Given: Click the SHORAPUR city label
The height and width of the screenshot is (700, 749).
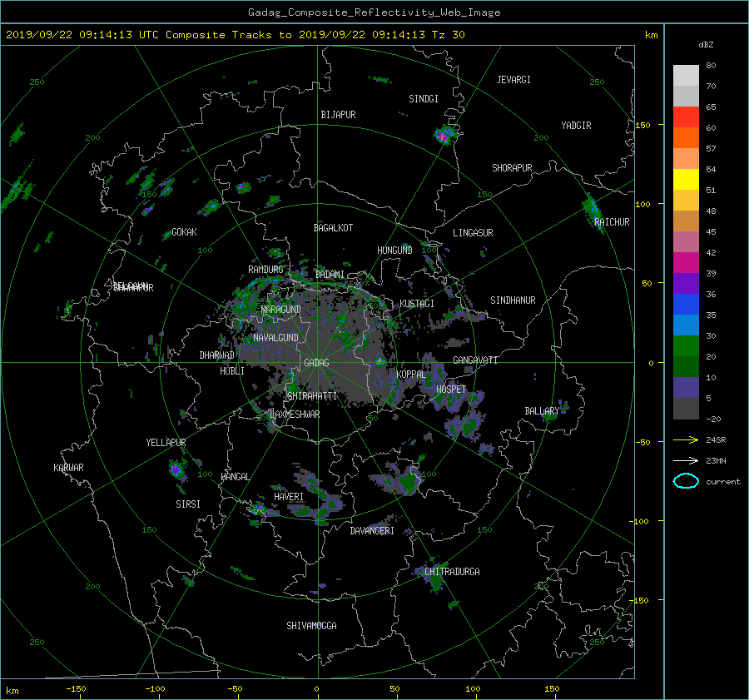Looking at the screenshot, I should [512, 168].
